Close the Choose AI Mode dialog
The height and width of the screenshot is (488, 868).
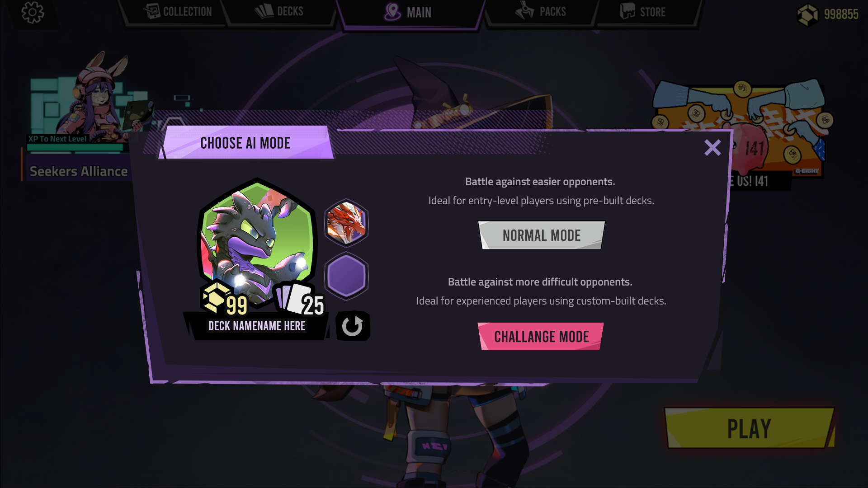pos(712,148)
